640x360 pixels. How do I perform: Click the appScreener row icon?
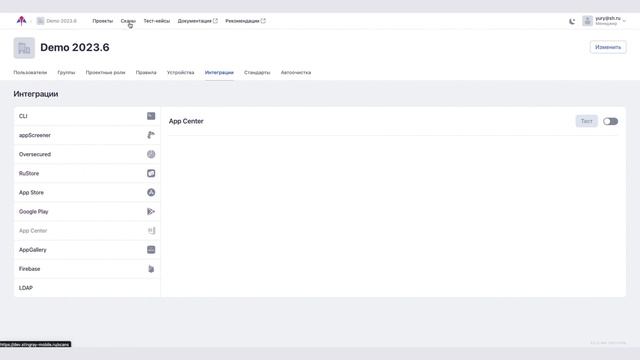pyautogui.click(x=151, y=135)
